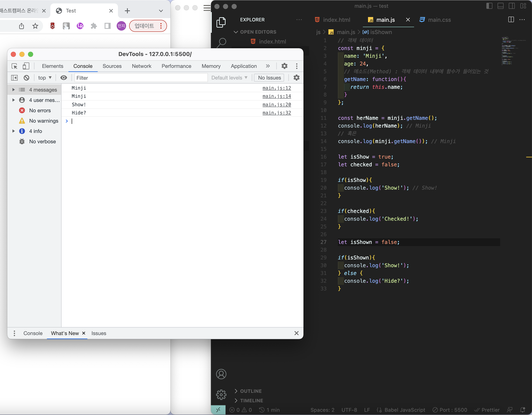Toggle live expression eye icon
The height and width of the screenshot is (415, 532).
(x=63, y=78)
